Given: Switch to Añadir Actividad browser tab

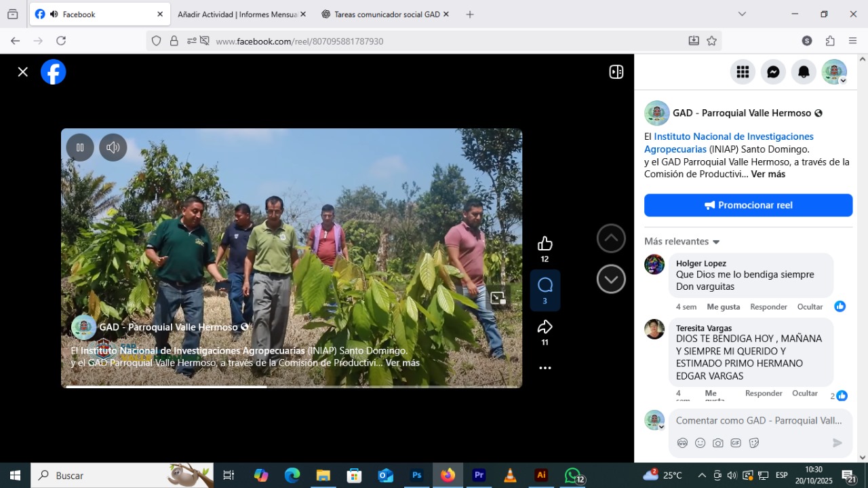Looking at the screenshot, I should (237, 14).
